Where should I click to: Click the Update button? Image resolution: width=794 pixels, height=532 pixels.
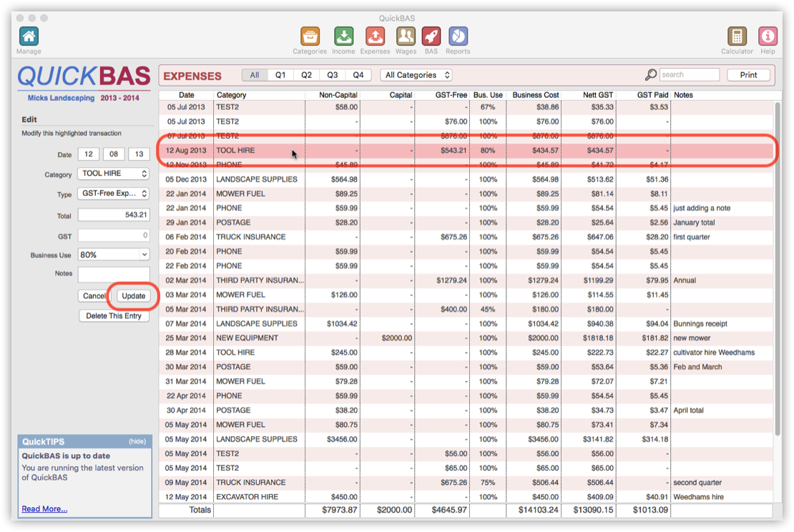pyautogui.click(x=133, y=295)
